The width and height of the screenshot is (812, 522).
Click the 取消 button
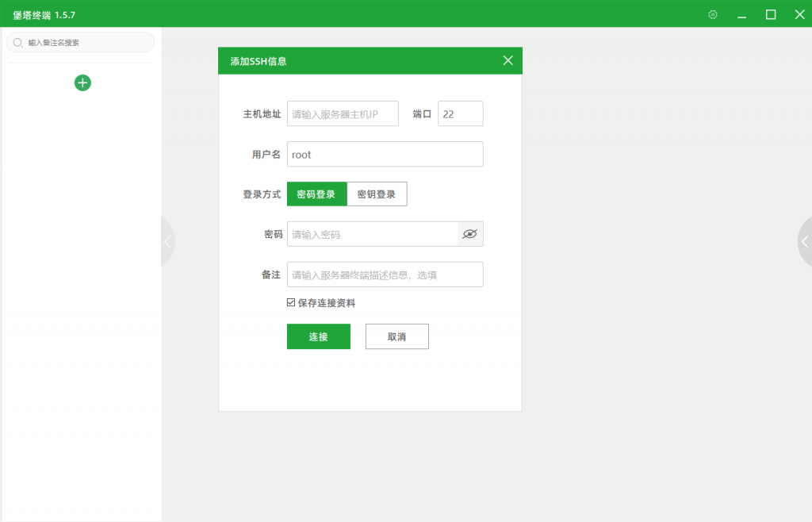coord(397,336)
